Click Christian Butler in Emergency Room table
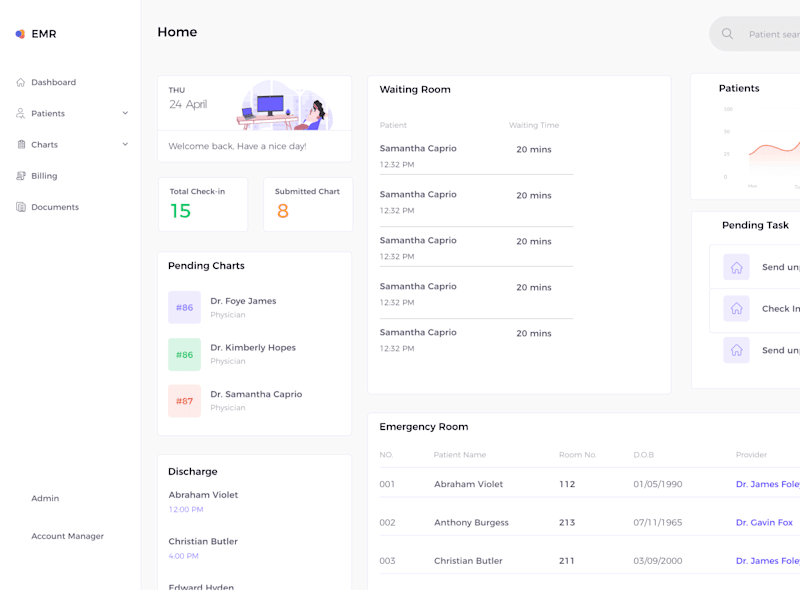Viewport: 800px width, 600px height. 468,561
